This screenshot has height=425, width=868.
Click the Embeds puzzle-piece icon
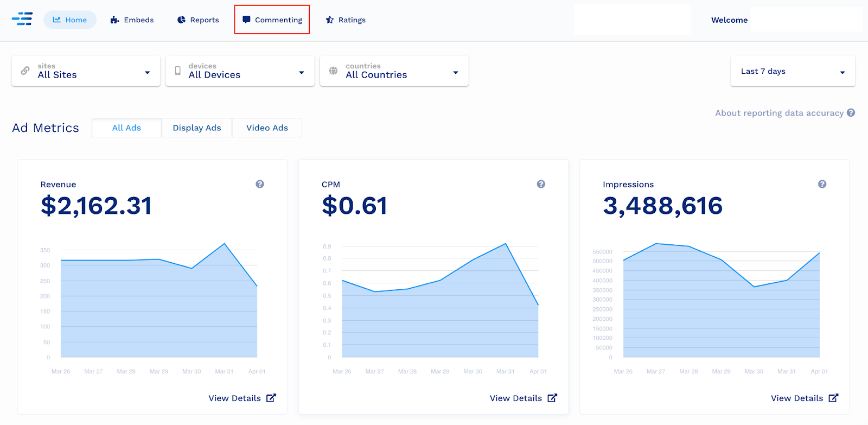(114, 20)
